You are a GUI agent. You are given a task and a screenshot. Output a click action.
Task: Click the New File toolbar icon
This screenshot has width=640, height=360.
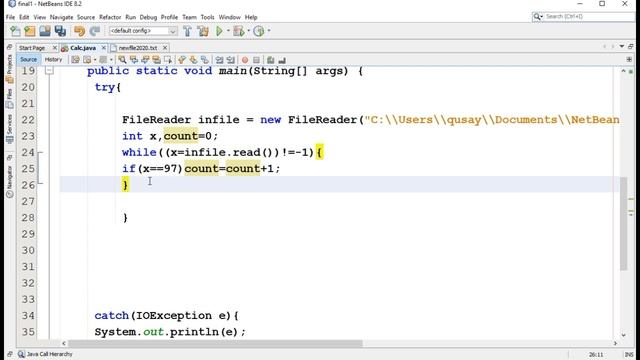pos(15,31)
